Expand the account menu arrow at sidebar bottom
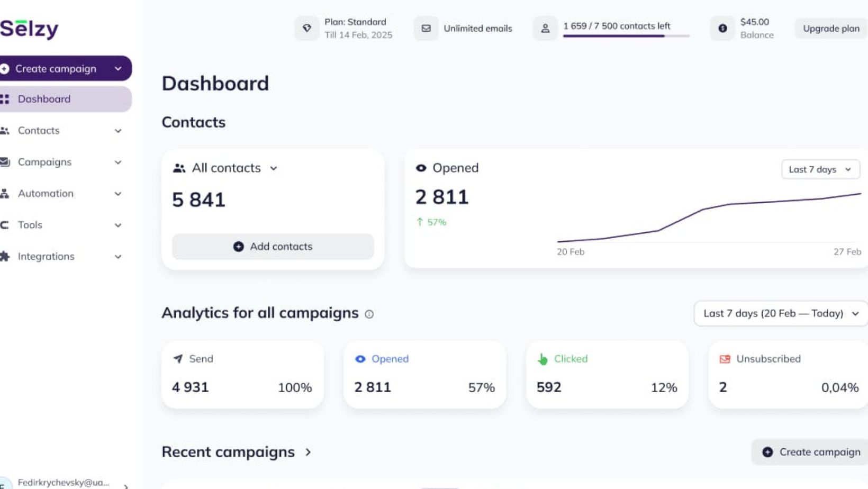 (125, 486)
